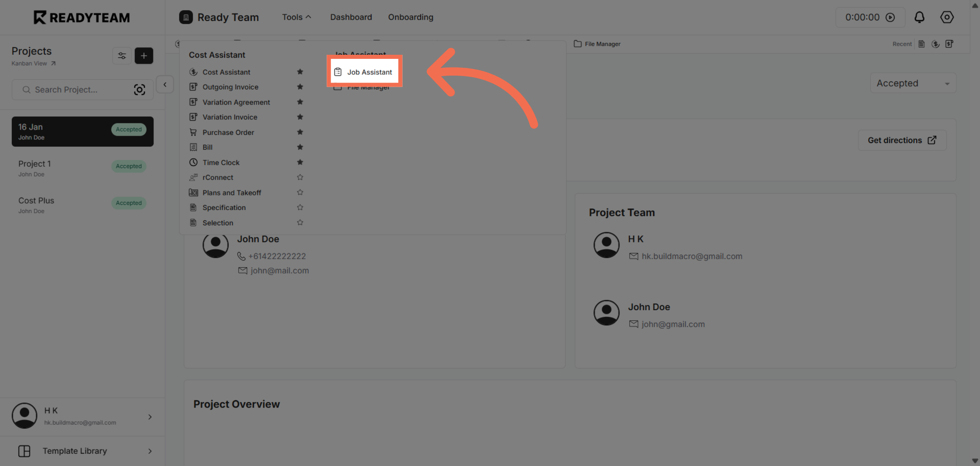Expand the H K profile section
The image size is (980, 466).
150,417
